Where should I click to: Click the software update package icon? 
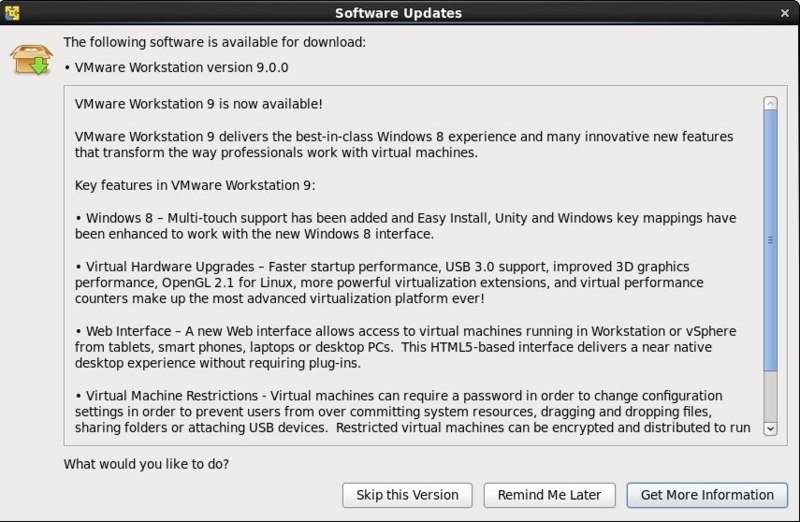[x=29, y=61]
